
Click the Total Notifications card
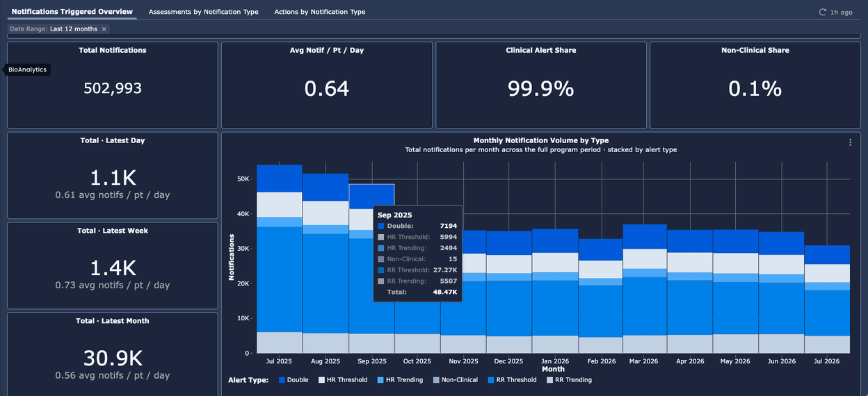pos(113,85)
